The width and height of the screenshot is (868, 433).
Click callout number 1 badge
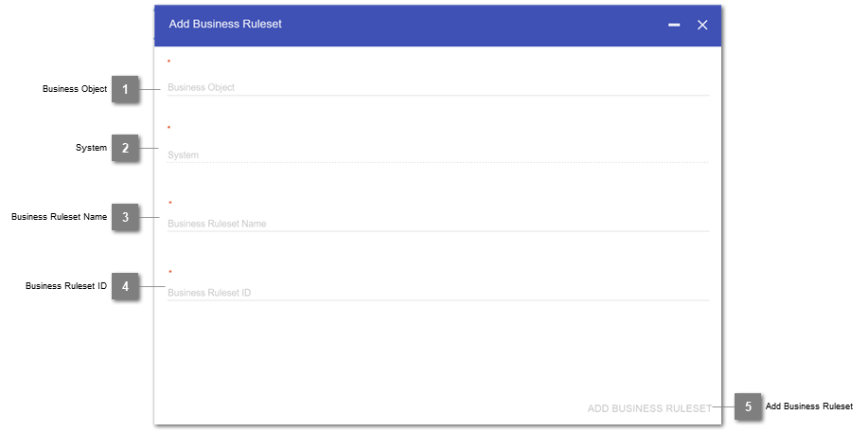(124, 89)
